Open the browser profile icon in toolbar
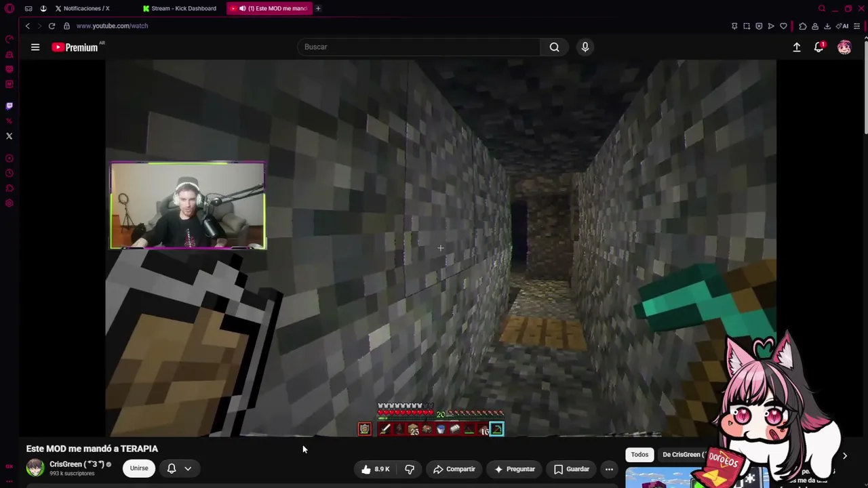 [x=815, y=26]
